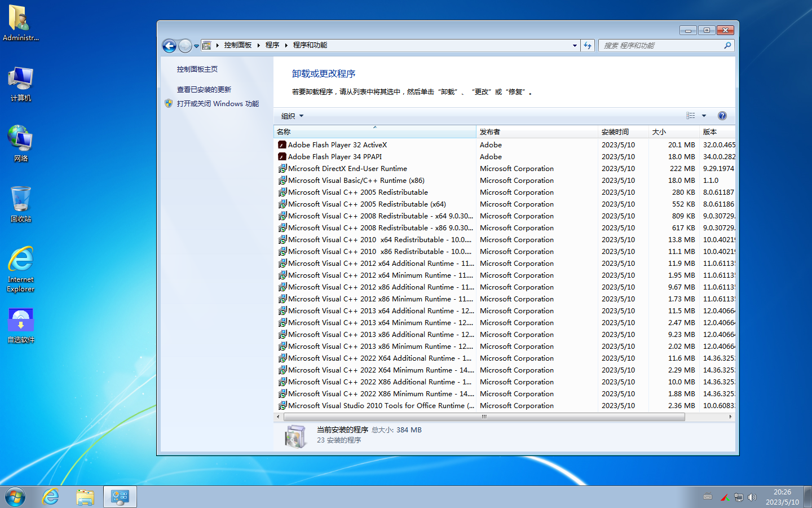Click the horizontal scrollbar thumb
The height and width of the screenshot is (508, 812).
pos(484,417)
